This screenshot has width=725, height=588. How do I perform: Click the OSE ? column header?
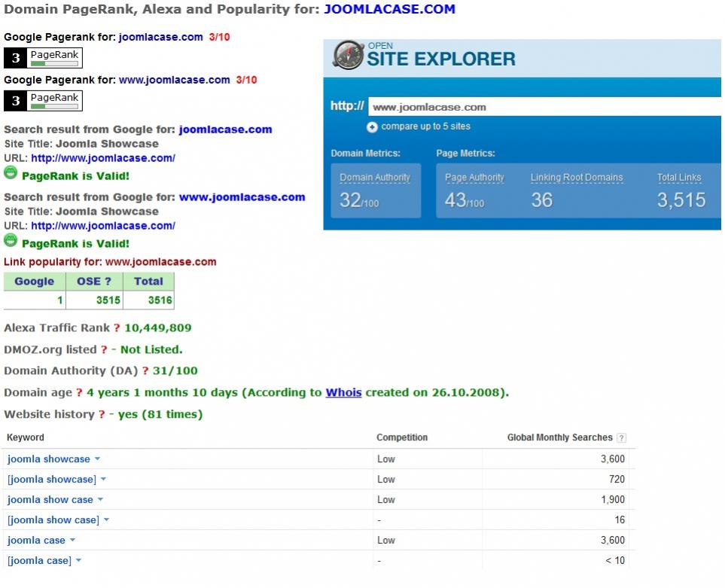pyautogui.click(x=94, y=282)
